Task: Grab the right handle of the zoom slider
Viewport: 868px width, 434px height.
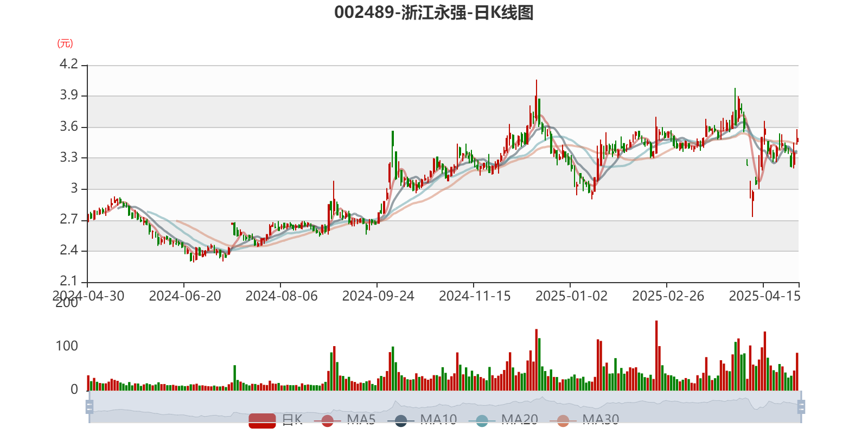Action: pos(801,407)
